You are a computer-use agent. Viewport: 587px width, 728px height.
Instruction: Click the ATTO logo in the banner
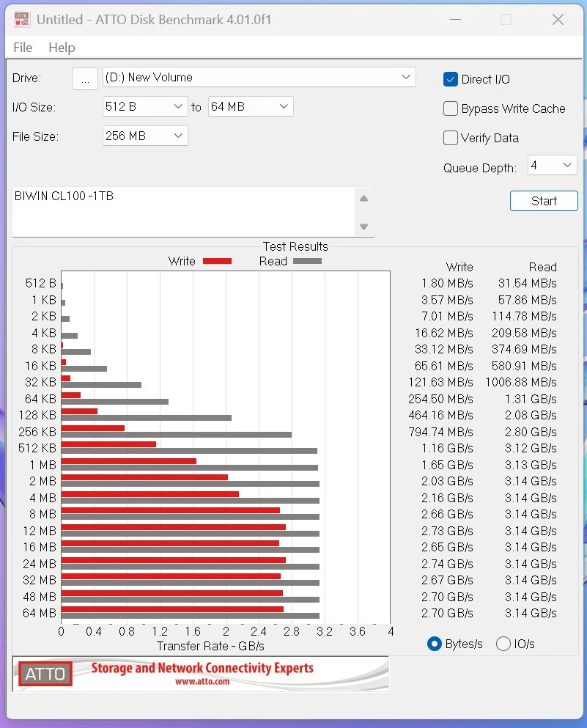45,674
